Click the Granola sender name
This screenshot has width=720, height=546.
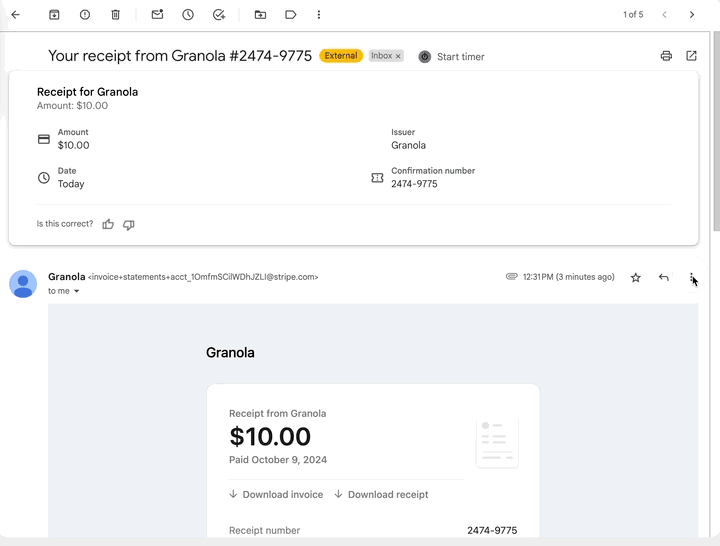67,277
